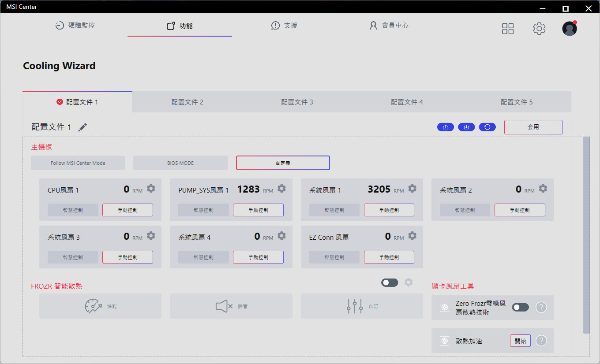The image size is (600, 364).
Task: Open user profile avatar
Action: click(x=569, y=29)
